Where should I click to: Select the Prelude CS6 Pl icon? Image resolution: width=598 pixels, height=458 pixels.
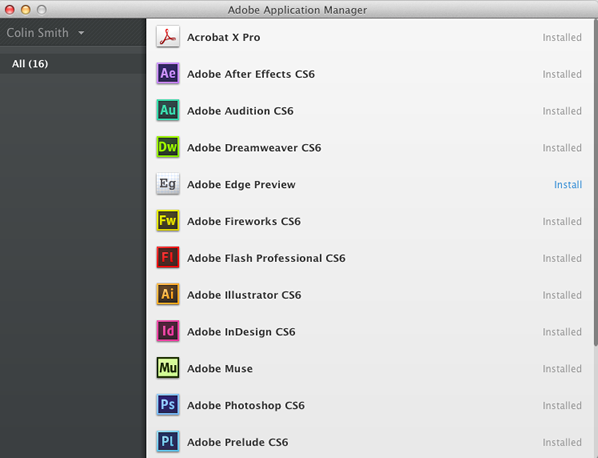point(168,441)
